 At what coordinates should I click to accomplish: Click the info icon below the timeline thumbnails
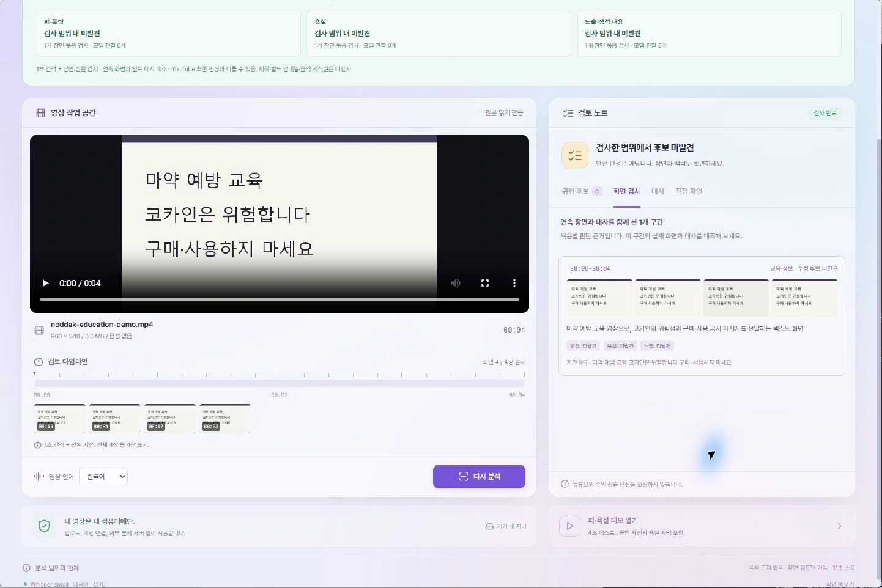[38, 445]
